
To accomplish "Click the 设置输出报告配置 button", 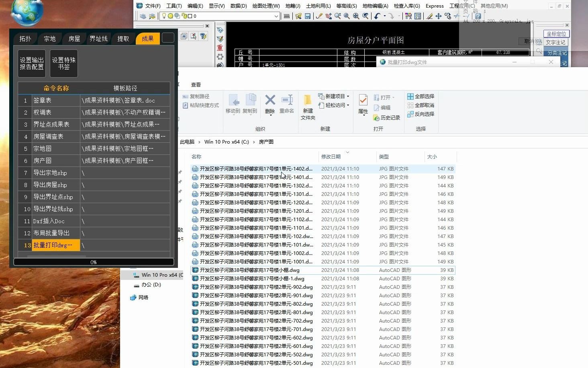I will (31, 63).
